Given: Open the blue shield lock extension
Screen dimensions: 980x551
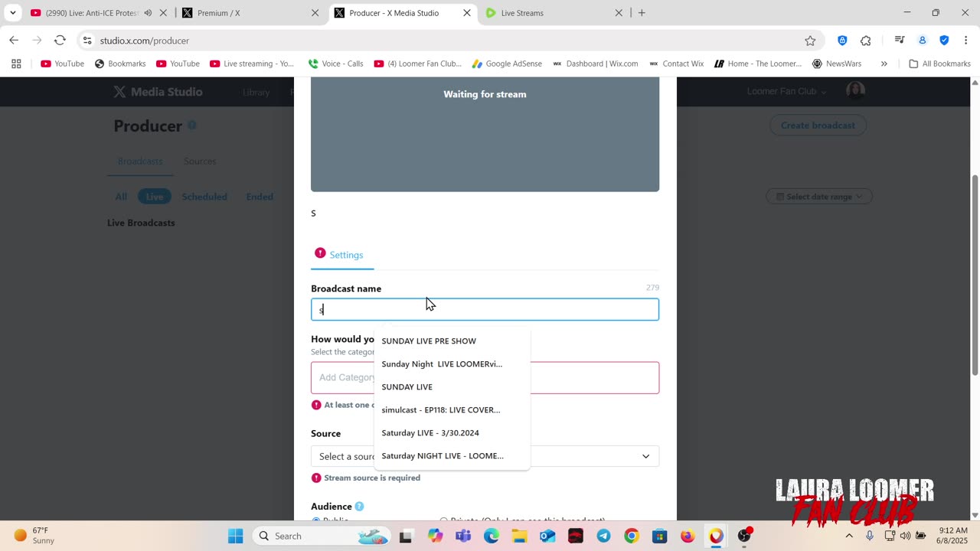Looking at the screenshot, I should coord(842,41).
